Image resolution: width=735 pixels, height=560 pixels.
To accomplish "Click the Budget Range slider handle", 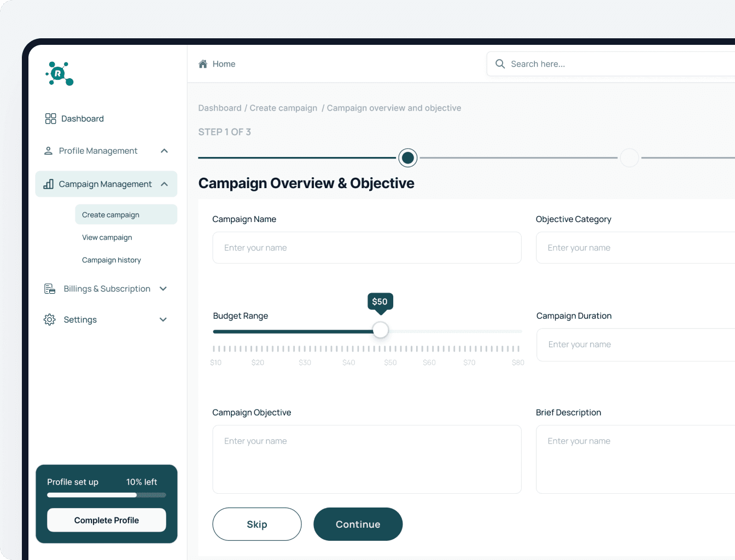I will tap(381, 330).
